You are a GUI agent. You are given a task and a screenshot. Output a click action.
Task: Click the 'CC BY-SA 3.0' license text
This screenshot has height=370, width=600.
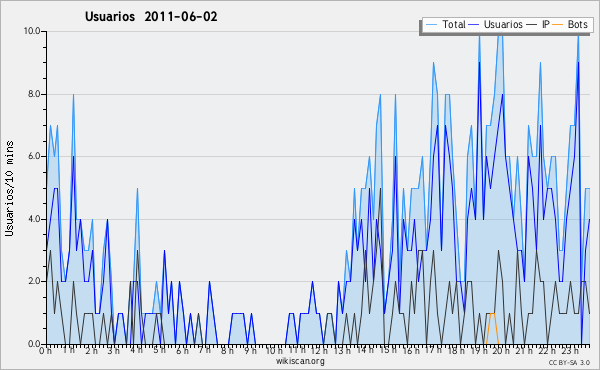(569, 362)
